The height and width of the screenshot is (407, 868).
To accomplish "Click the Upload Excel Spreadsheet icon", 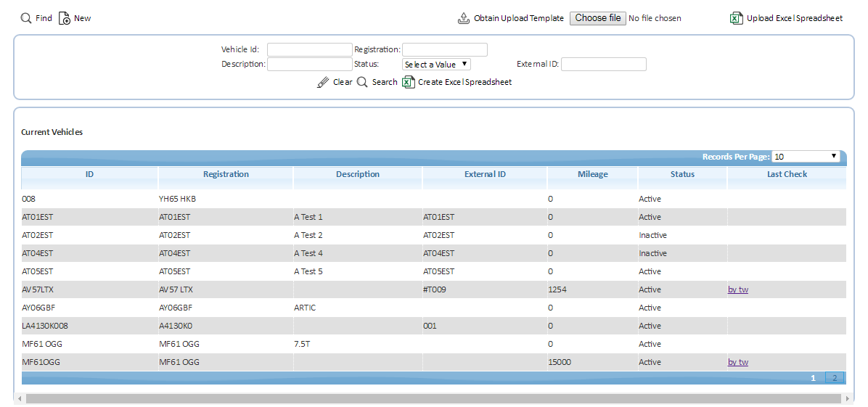I will coord(736,18).
